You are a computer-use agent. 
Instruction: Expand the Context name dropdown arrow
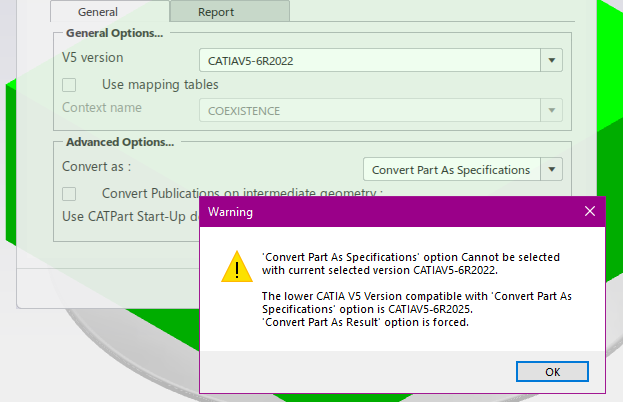pyautogui.click(x=553, y=110)
